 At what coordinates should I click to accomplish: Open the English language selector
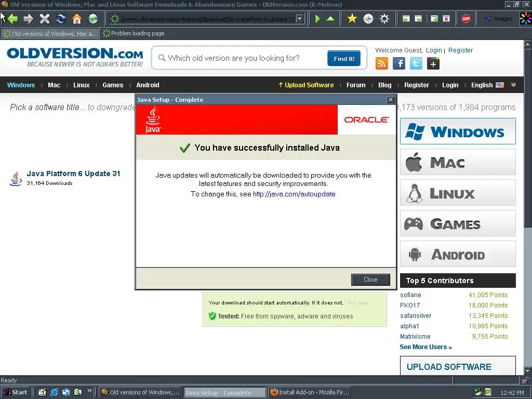coord(487,85)
